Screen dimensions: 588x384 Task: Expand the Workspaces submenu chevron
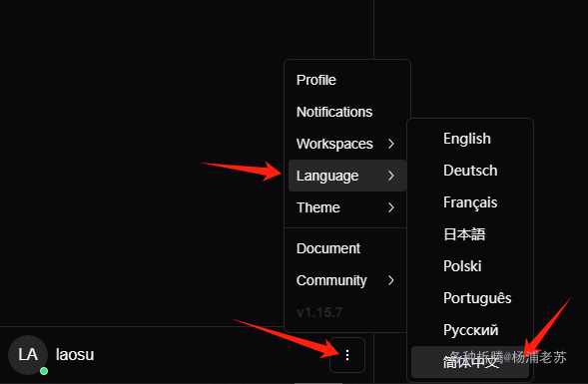391,144
